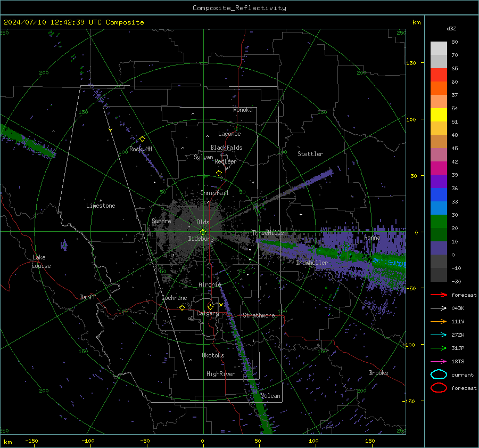The width and height of the screenshot is (479, 448).
Task: Click the red swatch in dBZ legend
Action: pos(439,75)
